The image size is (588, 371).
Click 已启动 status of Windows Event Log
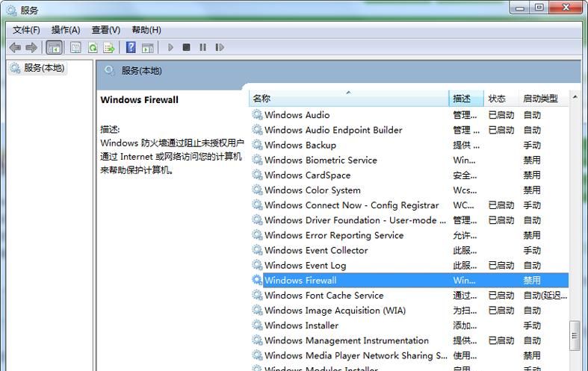click(x=501, y=265)
